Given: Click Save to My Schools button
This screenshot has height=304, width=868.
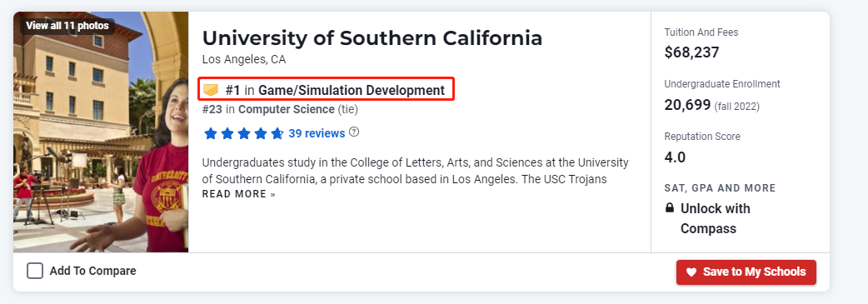Looking at the screenshot, I should coord(746,272).
